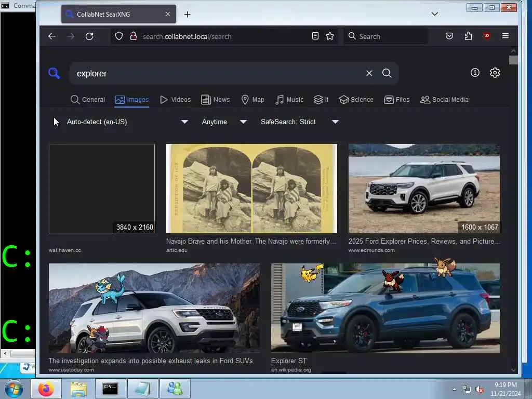Open the two-people messenger taskbar icon

pos(175,389)
